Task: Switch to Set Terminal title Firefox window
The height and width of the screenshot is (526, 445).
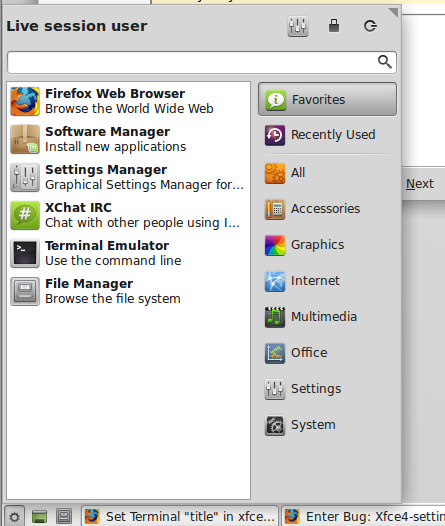Action: tap(180, 517)
